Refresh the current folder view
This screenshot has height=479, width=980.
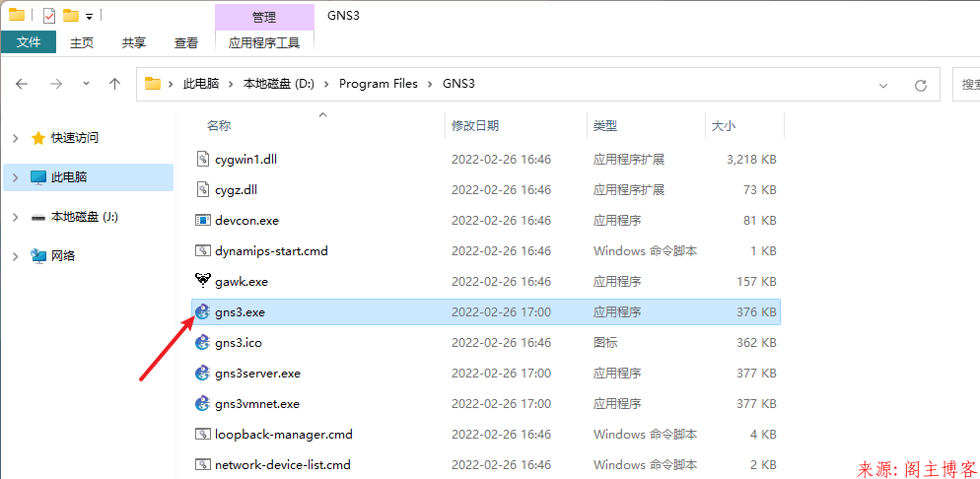point(920,85)
